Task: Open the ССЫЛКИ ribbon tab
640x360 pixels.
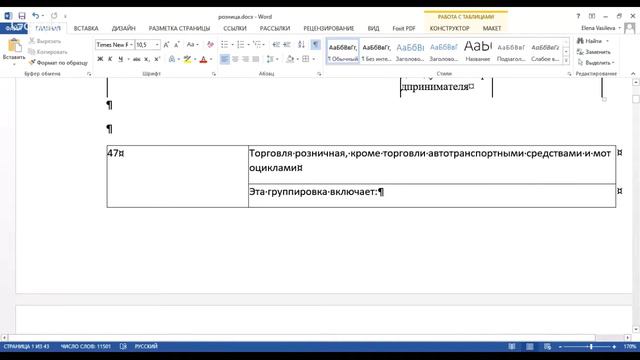Action: click(x=235, y=29)
